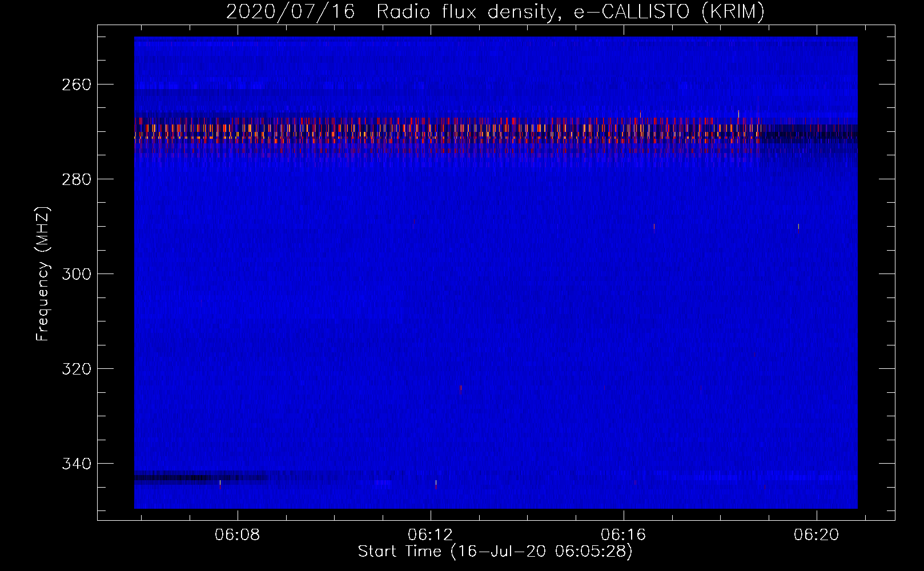Click the 260 frequency tick label

click(76, 85)
